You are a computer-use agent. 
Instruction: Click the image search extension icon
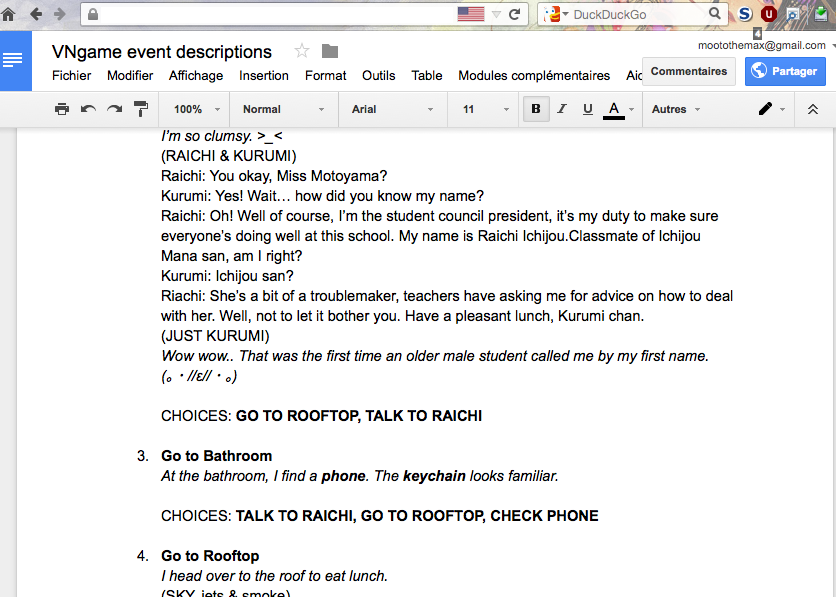click(793, 14)
